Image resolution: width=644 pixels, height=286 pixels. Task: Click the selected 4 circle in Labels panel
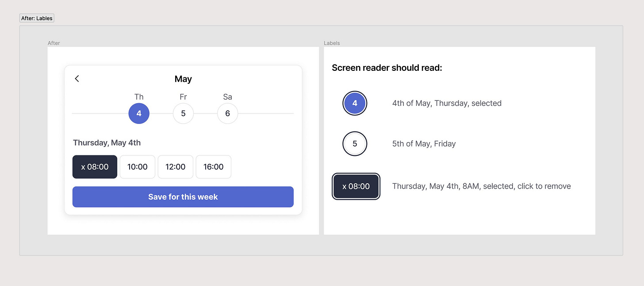click(x=354, y=103)
